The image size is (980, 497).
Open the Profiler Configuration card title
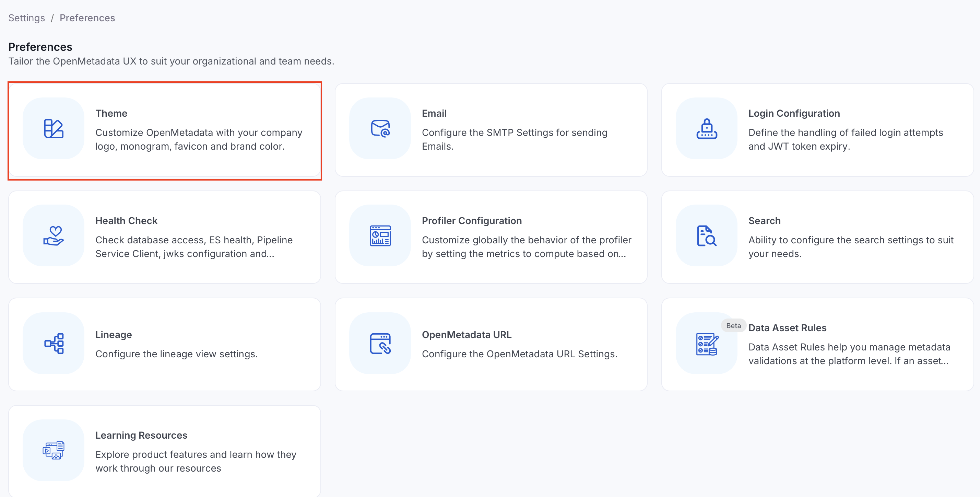pos(472,221)
